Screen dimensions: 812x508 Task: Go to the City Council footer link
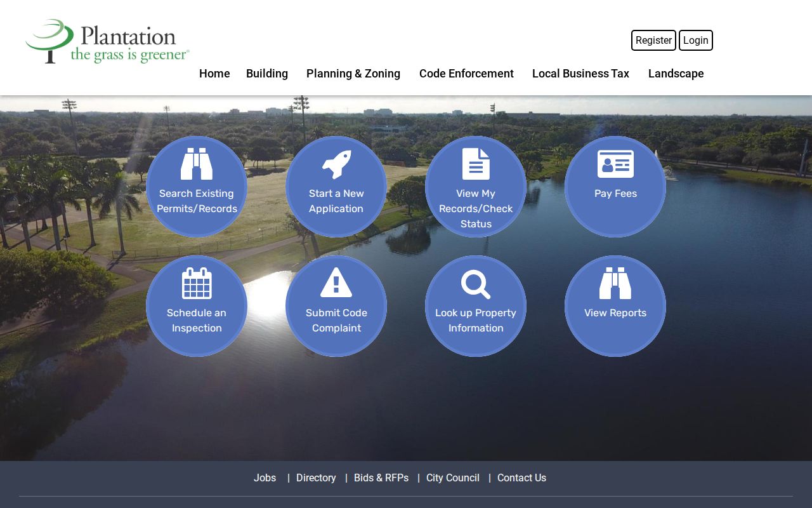(x=453, y=478)
